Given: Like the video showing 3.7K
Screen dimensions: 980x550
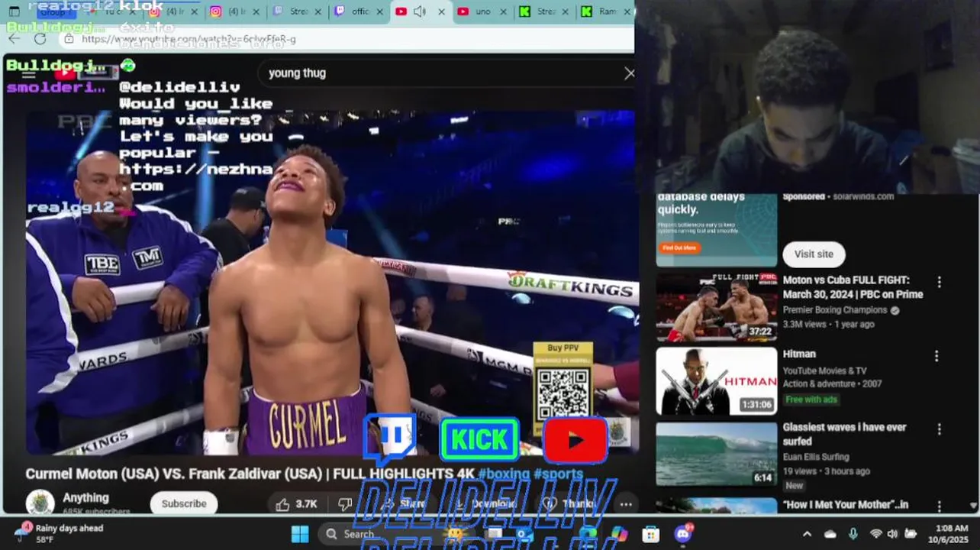Looking at the screenshot, I should point(296,504).
